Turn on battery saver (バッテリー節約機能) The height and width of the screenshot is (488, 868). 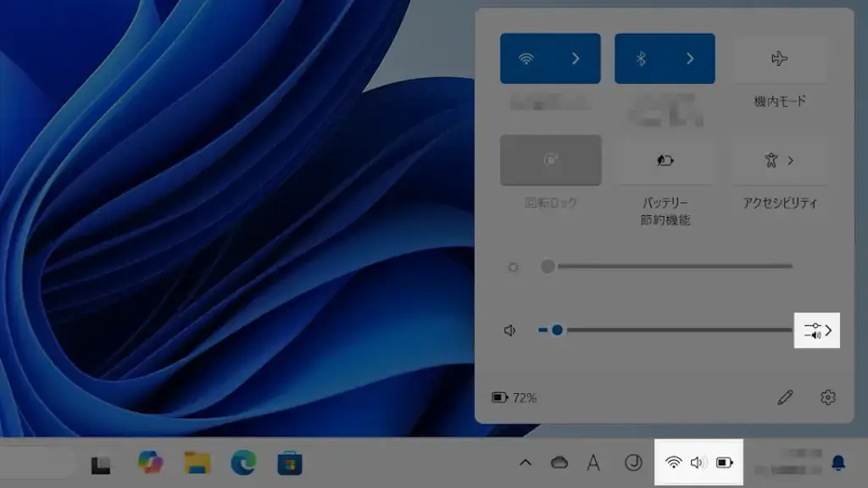[x=665, y=160]
